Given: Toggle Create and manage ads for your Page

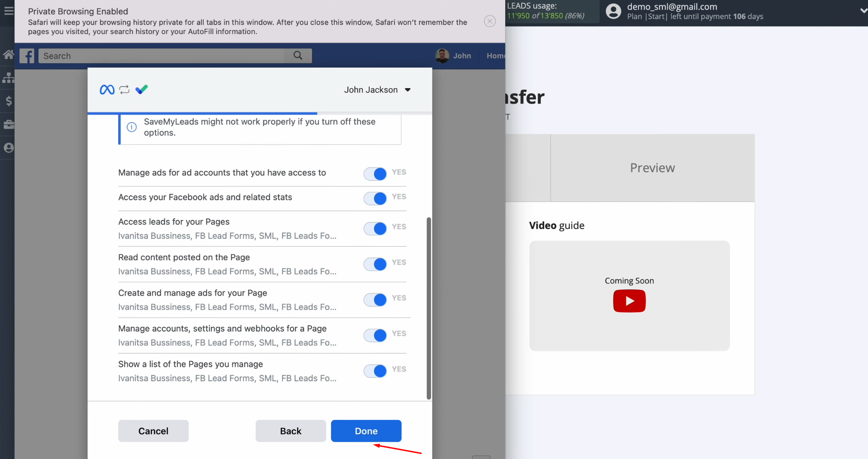Looking at the screenshot, I should click(x=375, y=300).
